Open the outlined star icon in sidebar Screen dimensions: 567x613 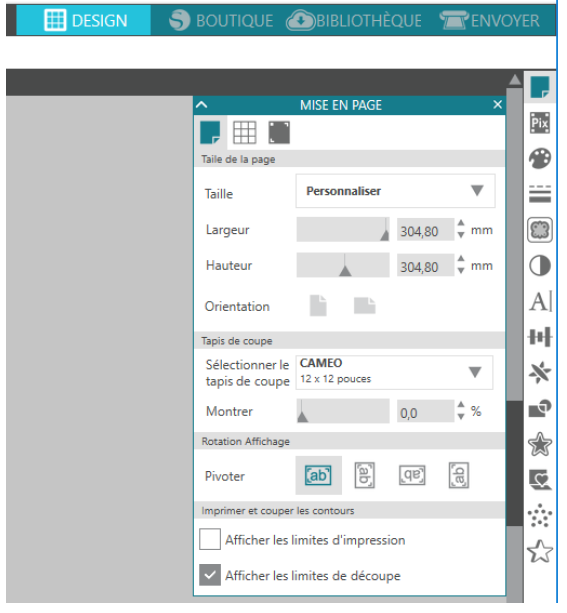(540, 551)
